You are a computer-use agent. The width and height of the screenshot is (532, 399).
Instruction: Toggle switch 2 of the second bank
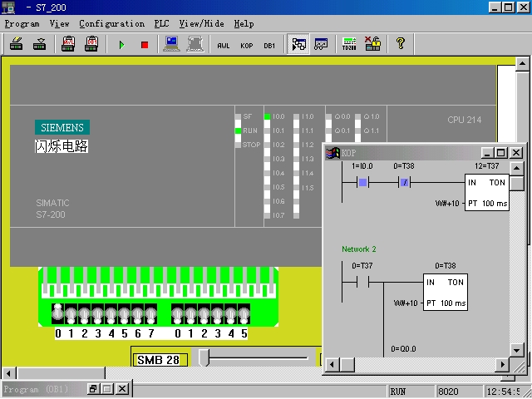(204, 313)
